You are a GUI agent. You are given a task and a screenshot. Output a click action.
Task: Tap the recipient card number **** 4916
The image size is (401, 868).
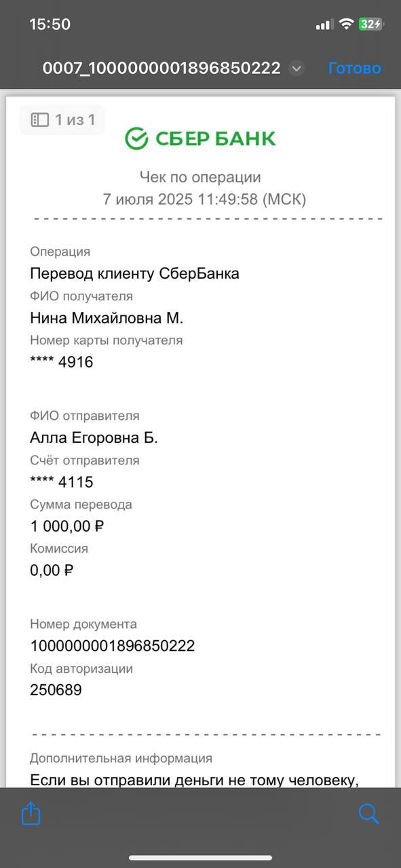coord(62,362)
